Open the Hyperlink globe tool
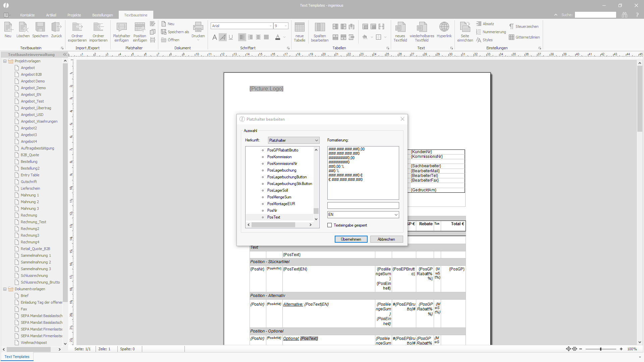The image size is (644, 362). [x=444, y=27]
